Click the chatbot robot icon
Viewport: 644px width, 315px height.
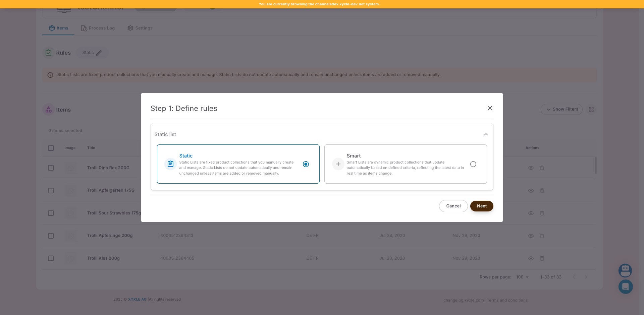point(625,270)
